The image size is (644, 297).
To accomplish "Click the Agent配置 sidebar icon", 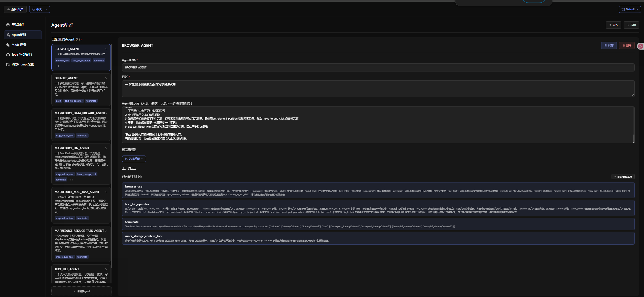I will (x=8, y=35).
